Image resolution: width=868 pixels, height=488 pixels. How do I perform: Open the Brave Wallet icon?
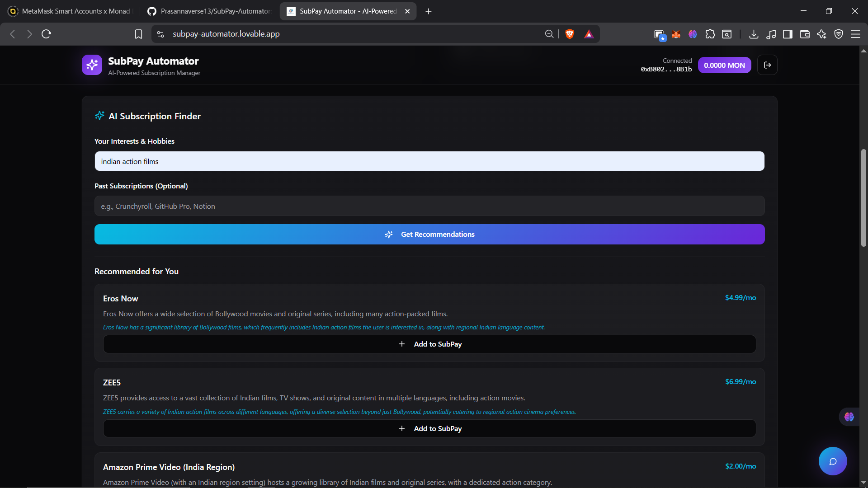pos(805,34)
